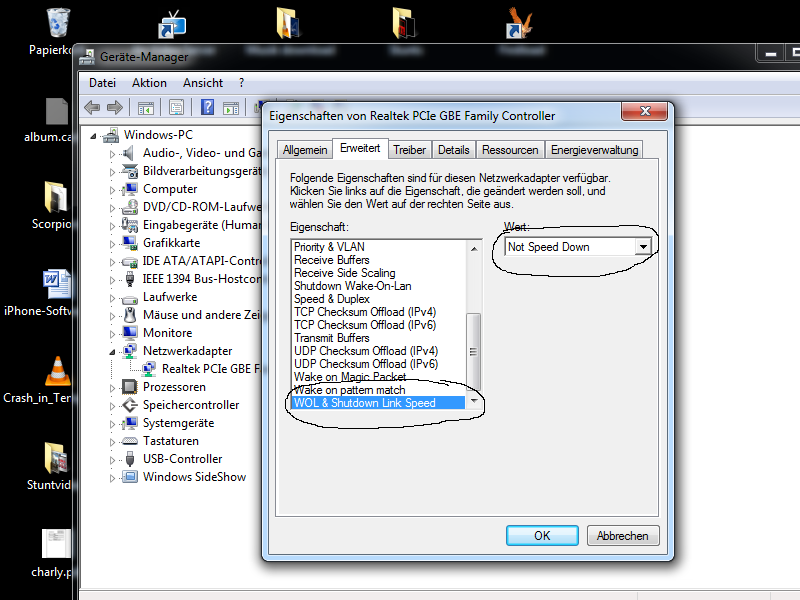Select Wake on pattern match property

[379, 390]
